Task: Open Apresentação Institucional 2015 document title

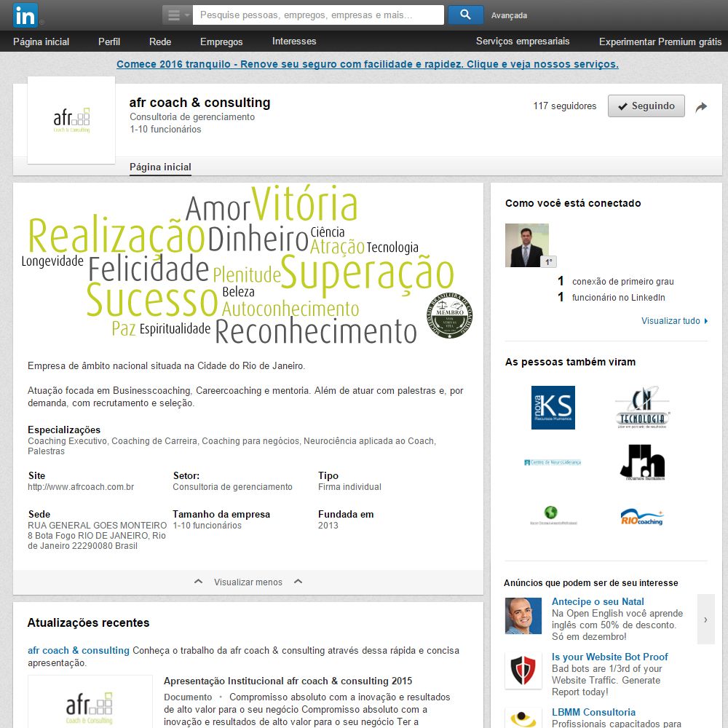Action: coord(288,681)
